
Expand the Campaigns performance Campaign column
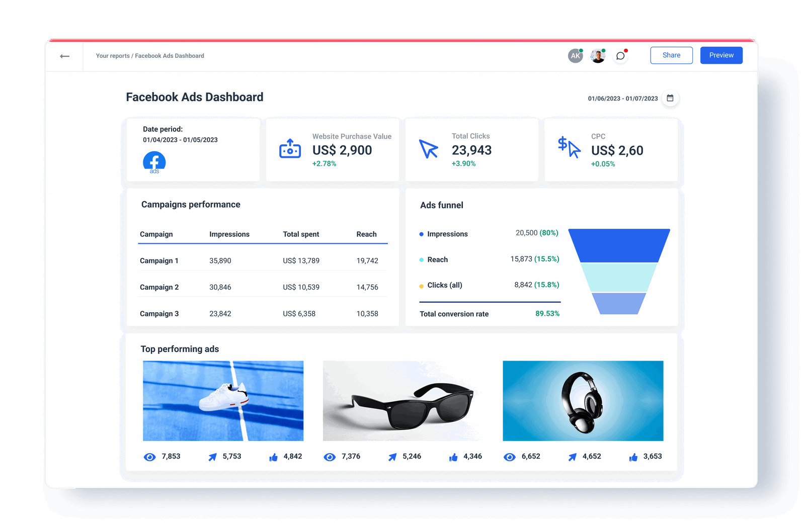point(156,234)
